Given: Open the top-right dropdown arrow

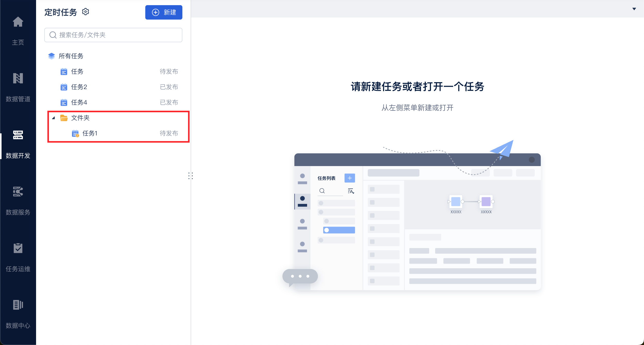Looking at the screenshot, I should [x=634, y=9].
